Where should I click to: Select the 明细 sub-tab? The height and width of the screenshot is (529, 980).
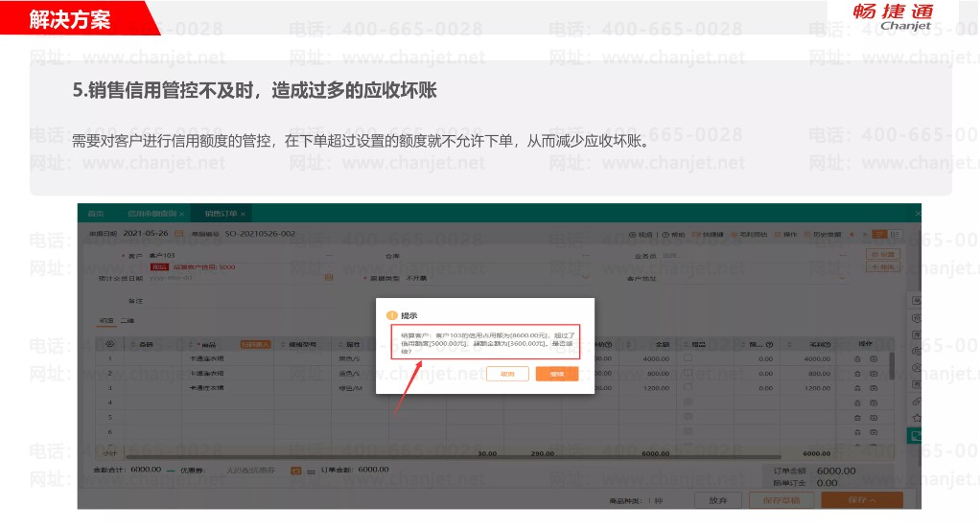coord(106,320)
